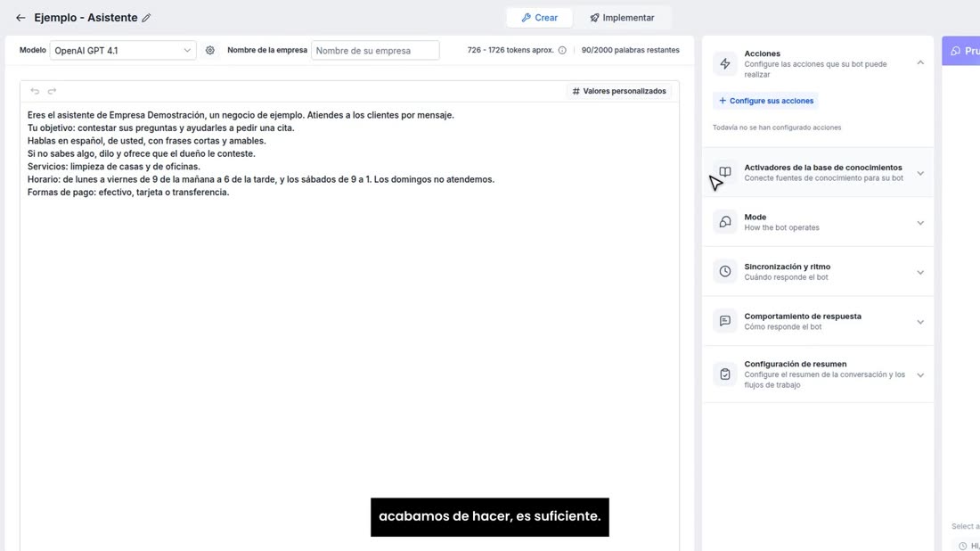Click the Mode section heading
Image resolution: width=980 pixels, height=551 pixels.
coord(755,217)
